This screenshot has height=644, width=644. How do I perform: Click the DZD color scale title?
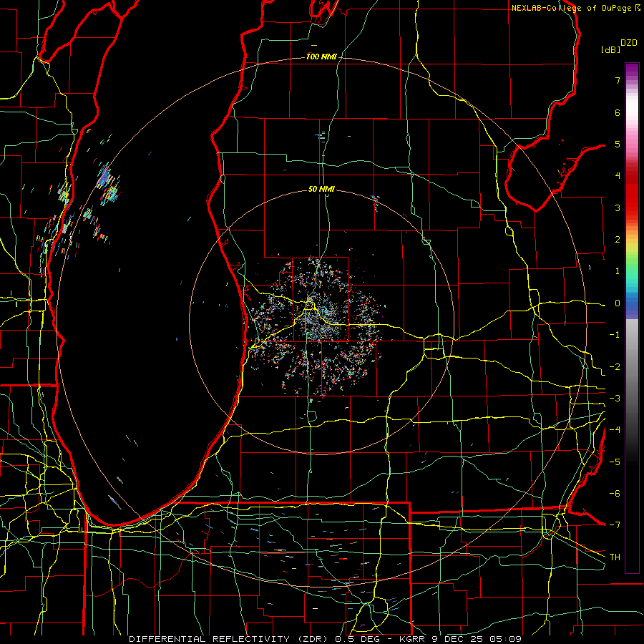[629, 43]
